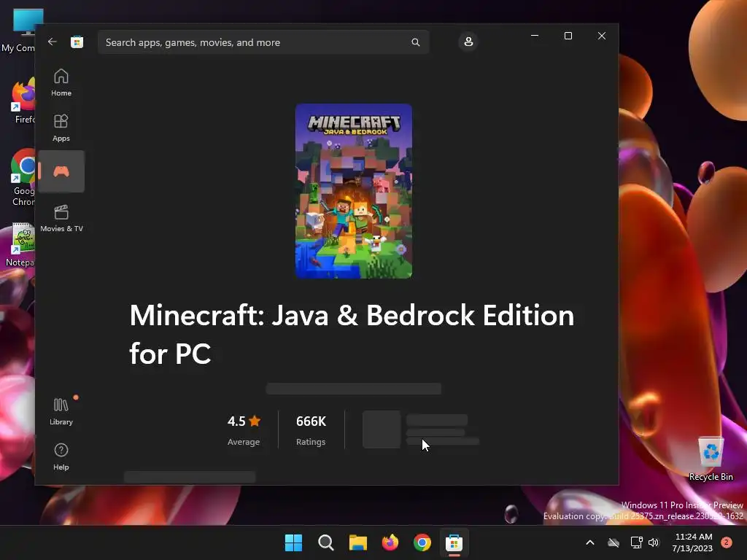Viewport: 747px width, 560px height.
Task: Maximize the Microsoft Store window
Action: [568, 36]
